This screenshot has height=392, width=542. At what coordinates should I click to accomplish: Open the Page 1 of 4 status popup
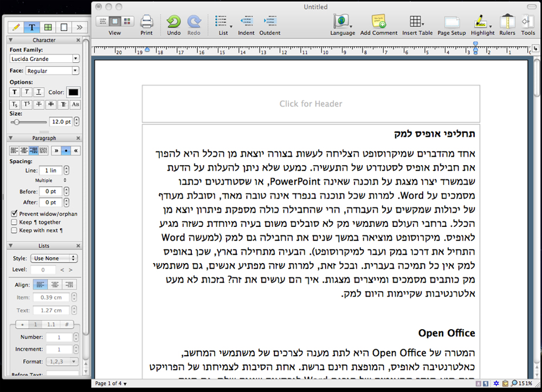click(112, 383)
